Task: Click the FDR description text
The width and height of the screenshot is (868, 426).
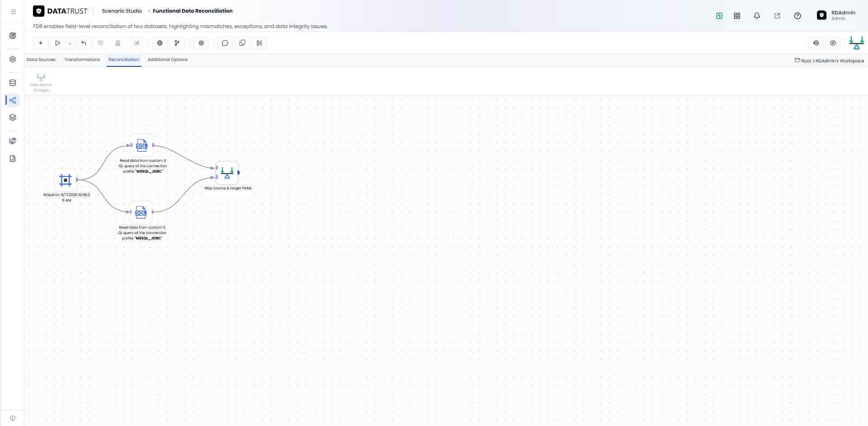Action: 180,26
